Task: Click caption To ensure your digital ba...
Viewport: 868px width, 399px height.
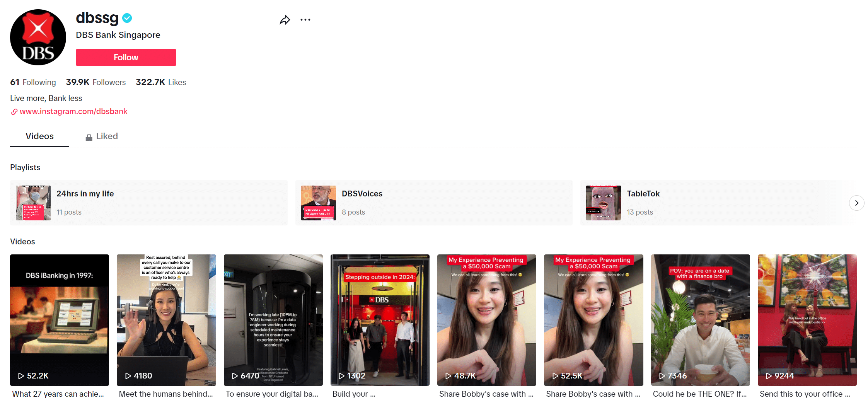Action: tap(272, 394)
